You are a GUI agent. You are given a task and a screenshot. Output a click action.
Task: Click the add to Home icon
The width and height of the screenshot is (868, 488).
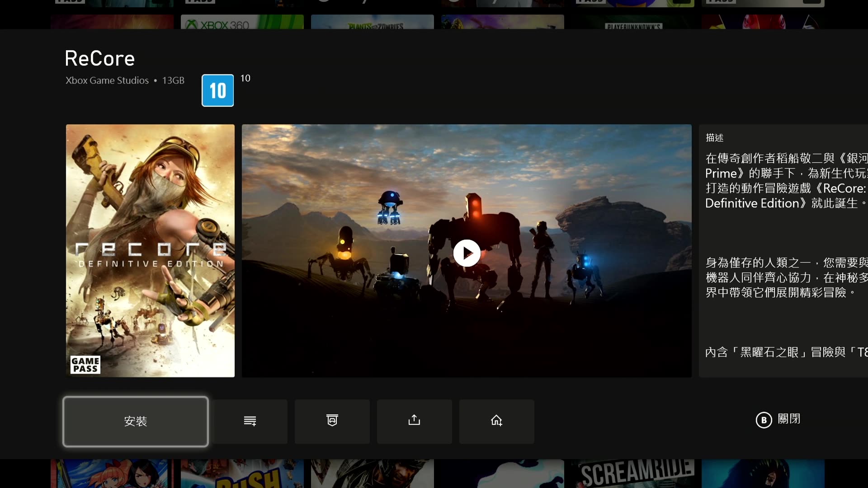[496, 421]
